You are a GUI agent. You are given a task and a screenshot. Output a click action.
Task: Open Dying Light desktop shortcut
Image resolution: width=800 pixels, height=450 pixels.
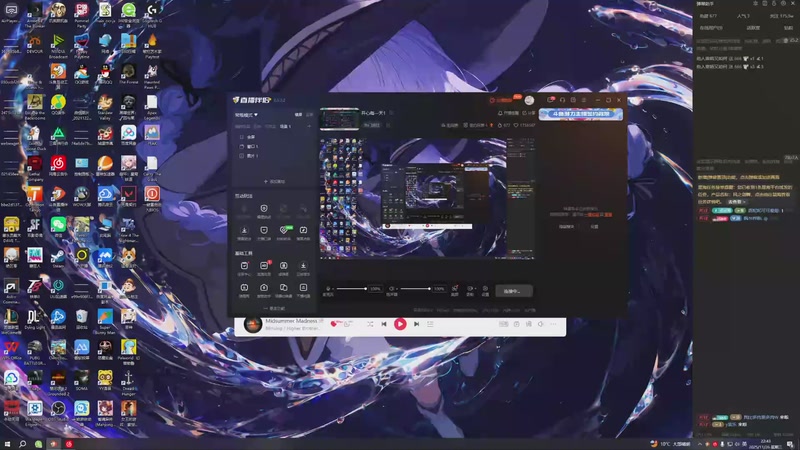pyautogui.click(x=35, y=317)
